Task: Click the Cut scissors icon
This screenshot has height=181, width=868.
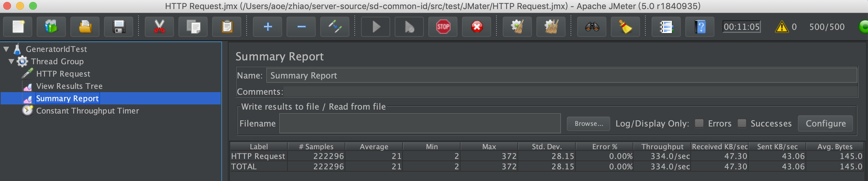Action: pos(159,27)
